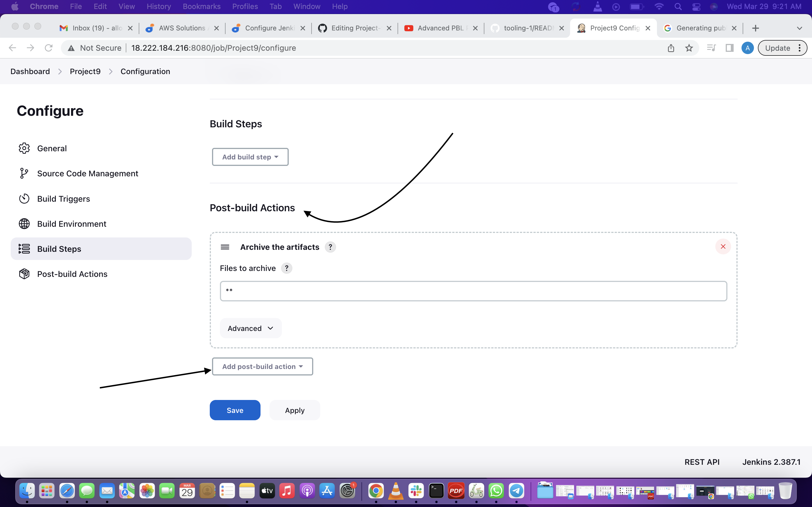Open help for Files to archive
Screen dimensions: 812x507
click(x=286, y=268)
